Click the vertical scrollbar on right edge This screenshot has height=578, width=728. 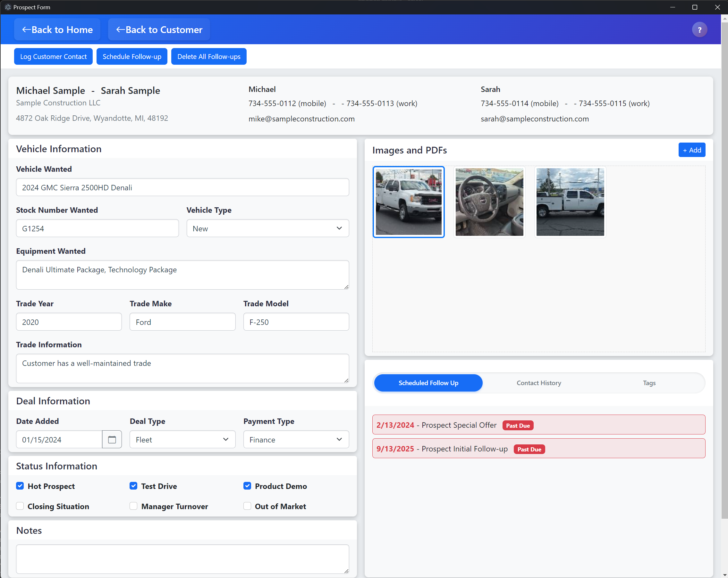coord(724,270)
